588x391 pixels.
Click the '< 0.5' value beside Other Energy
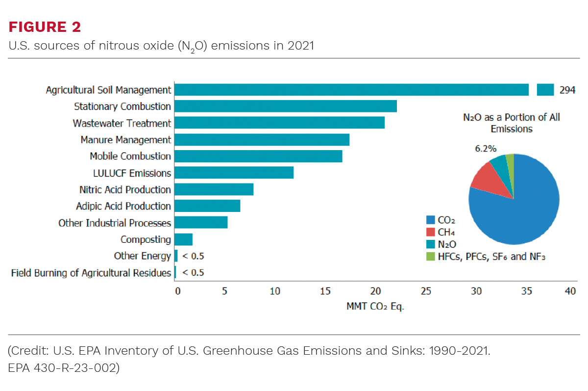click(x=193, y=256)
